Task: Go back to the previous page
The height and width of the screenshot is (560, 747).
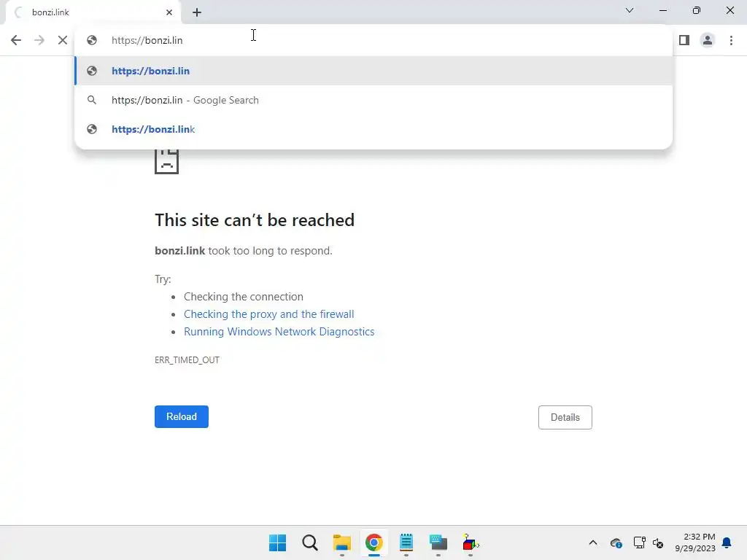Action: pyautogui.click(x=16, y=40)
